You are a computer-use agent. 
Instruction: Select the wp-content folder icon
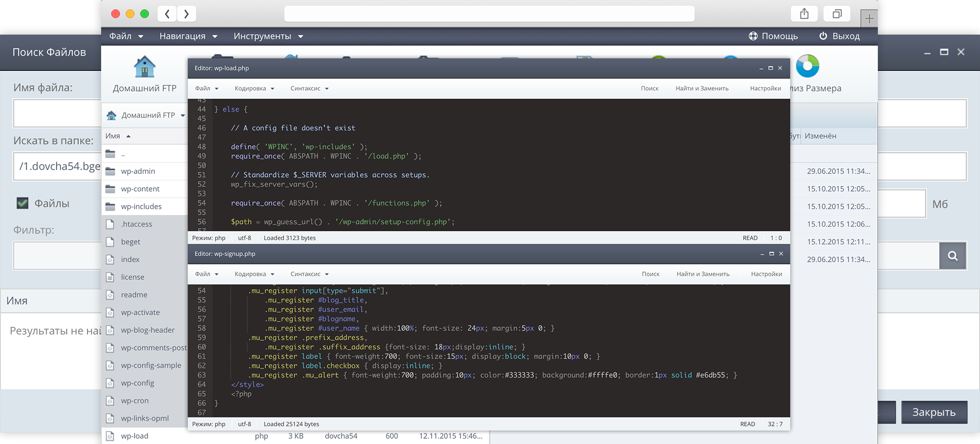110,189
